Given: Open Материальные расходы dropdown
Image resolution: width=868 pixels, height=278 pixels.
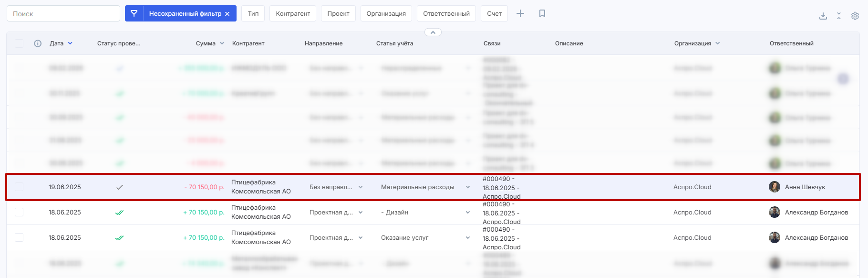Looking at the screenshot, I should (x=467, y=187).
